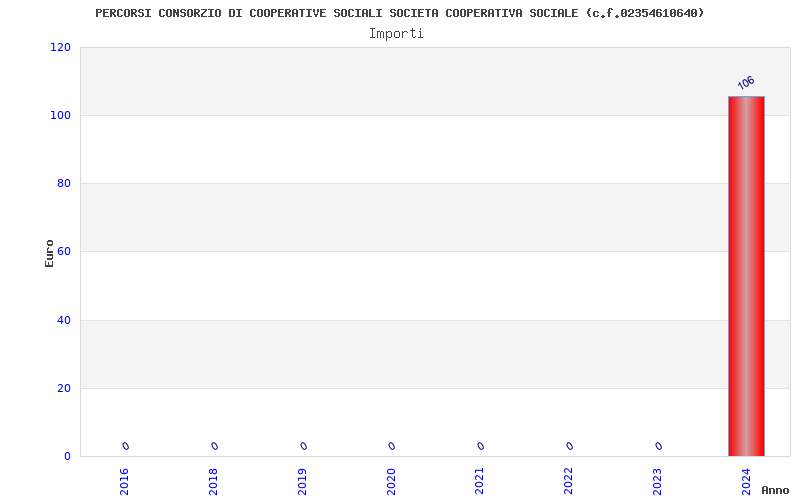The image size is (800, 500).
Task: Click the 0 value above 2021
Action: click(481, 446)
